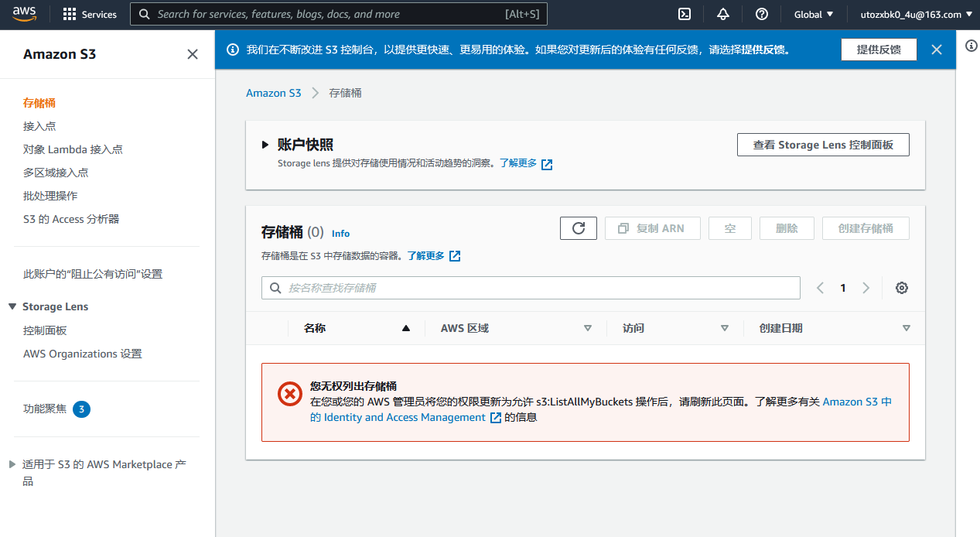980x537 pixels.
Task: Go to next page arrow
Action: (866, 288)
